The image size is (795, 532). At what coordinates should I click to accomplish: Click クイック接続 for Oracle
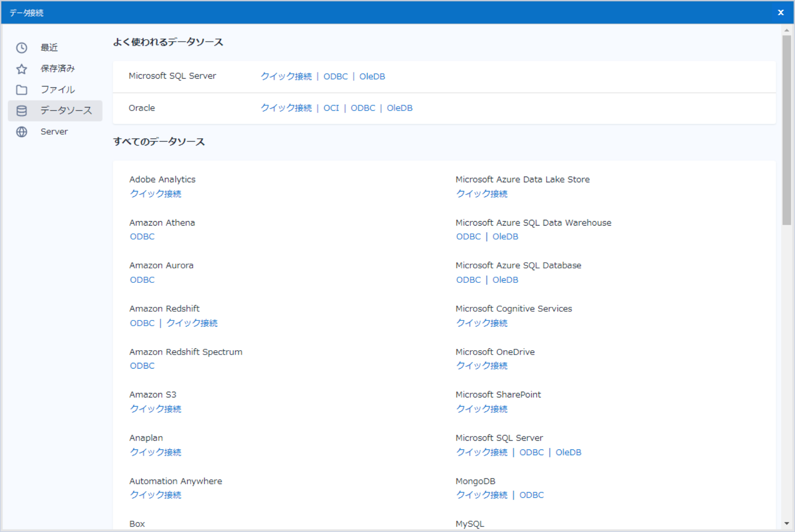(286, 108)
